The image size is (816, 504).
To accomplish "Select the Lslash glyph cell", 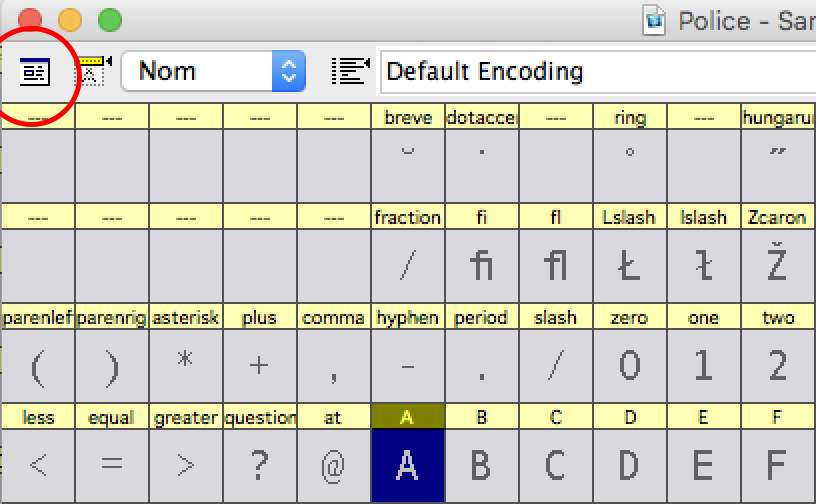I will pos(629,266).
